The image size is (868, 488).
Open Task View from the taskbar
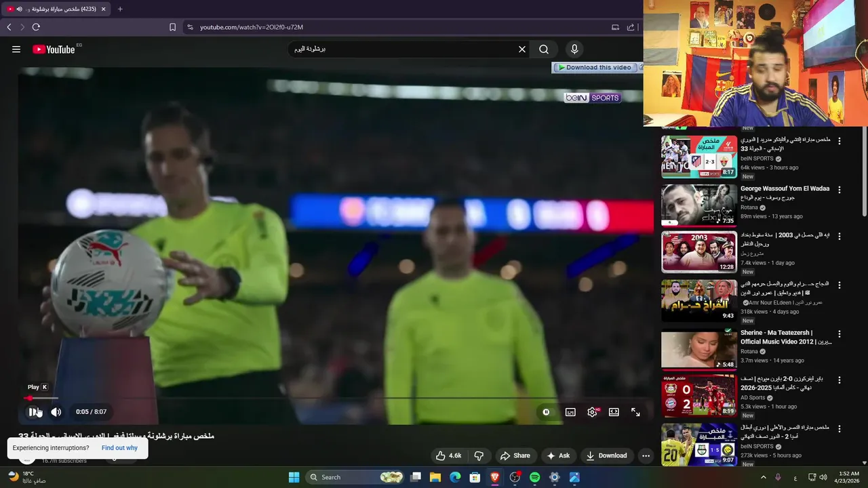point(416,477)
